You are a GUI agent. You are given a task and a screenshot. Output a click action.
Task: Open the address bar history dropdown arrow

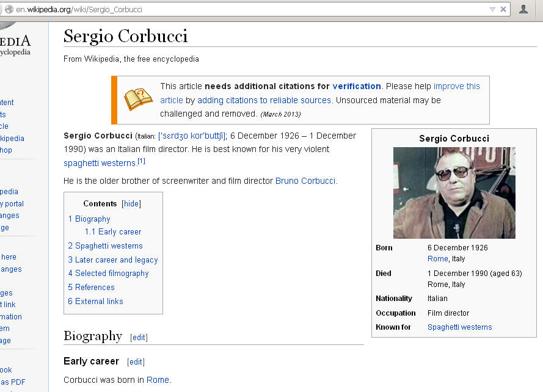[492, 9]
